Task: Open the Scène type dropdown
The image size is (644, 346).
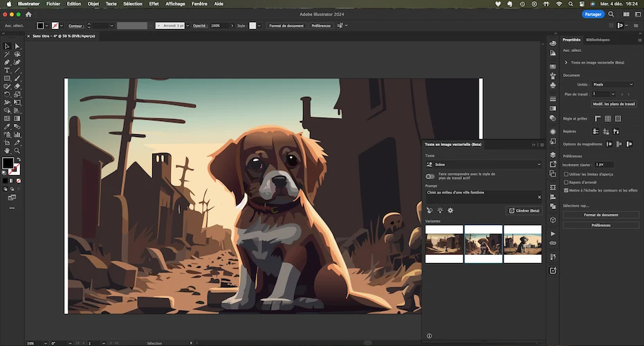Action: (x=484, y=165)
